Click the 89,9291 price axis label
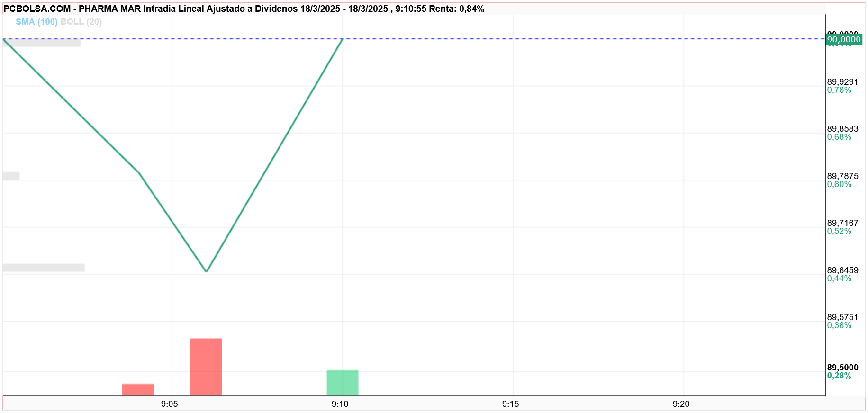 click(x=842, y=82)
